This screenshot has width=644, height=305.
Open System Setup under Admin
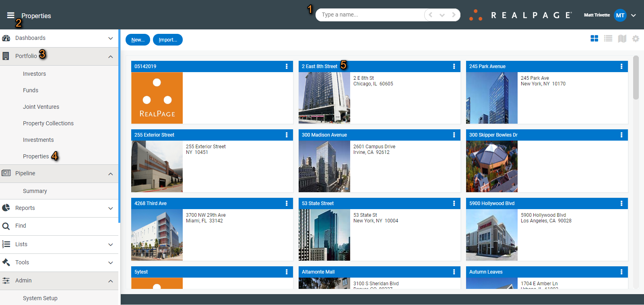[x=40, y=298]
